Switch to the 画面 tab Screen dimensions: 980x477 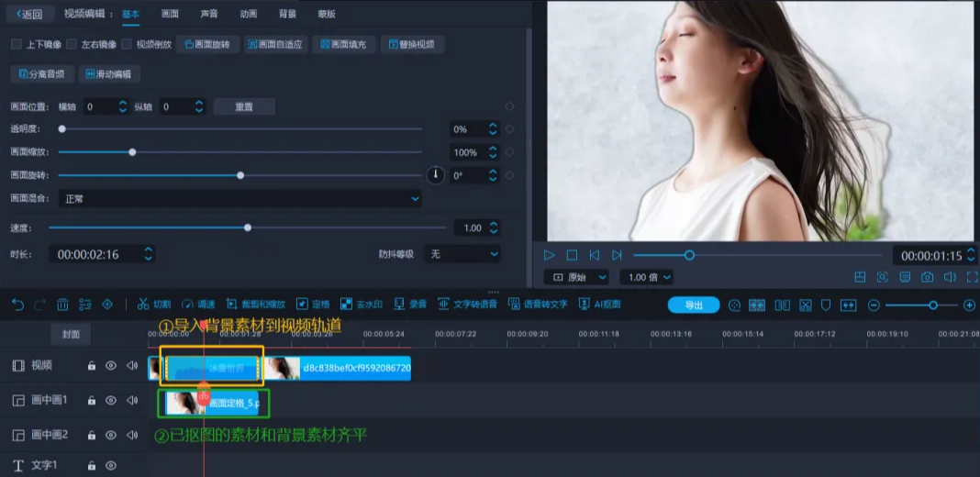coord(170,14)
